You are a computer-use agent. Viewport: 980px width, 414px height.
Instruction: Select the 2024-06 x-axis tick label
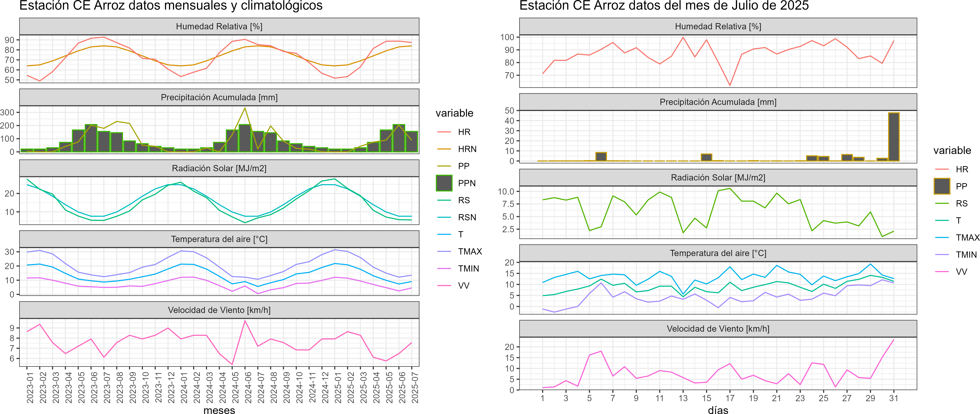248,388
